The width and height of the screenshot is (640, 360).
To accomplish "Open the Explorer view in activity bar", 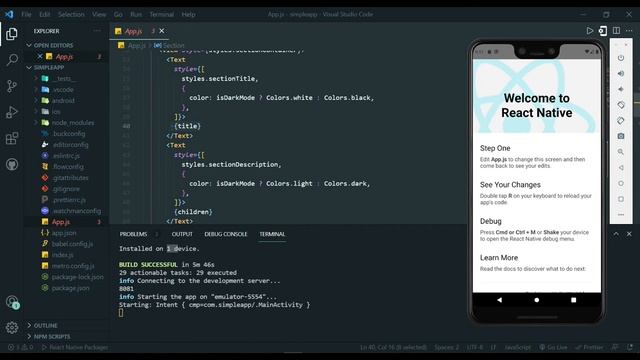I will 12,34.
